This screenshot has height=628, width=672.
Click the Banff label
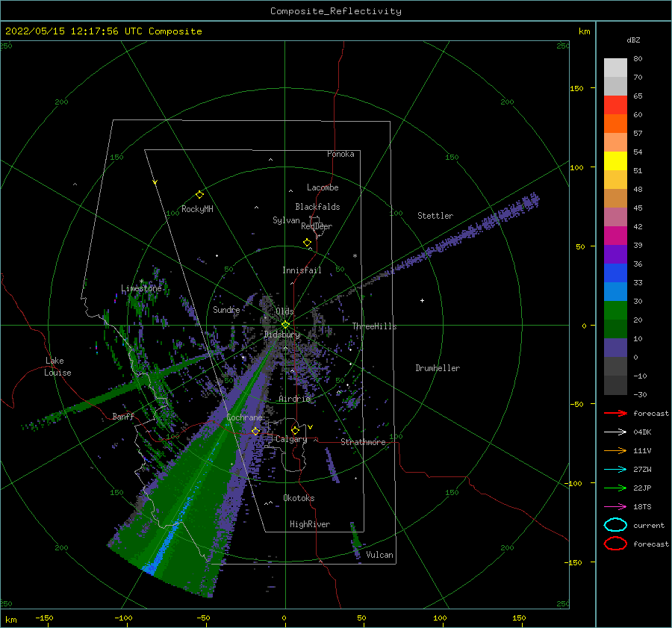[x=123, y=416]
